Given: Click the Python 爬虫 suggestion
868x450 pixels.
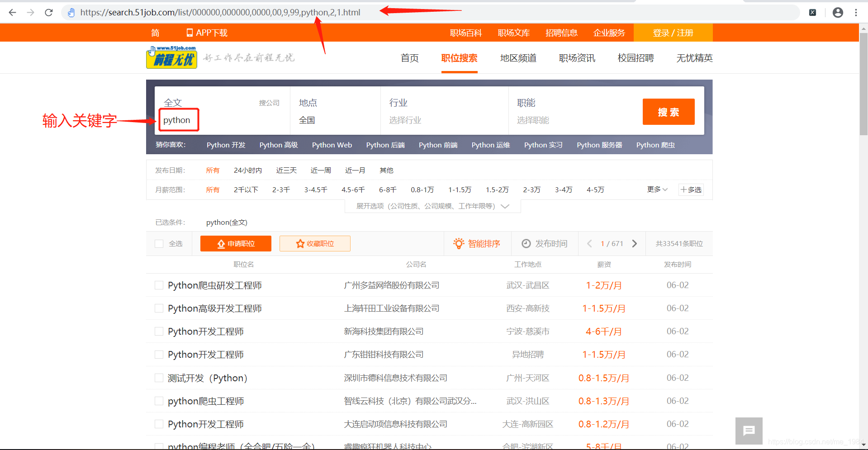Looking at the screenshot, I should tap(655, 145).
